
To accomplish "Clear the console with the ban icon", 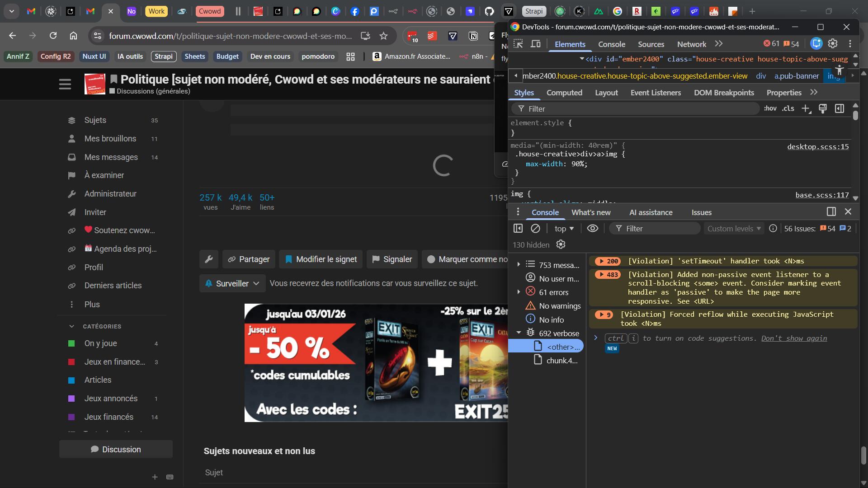I will pyautogui.click(x=535, y=229).
